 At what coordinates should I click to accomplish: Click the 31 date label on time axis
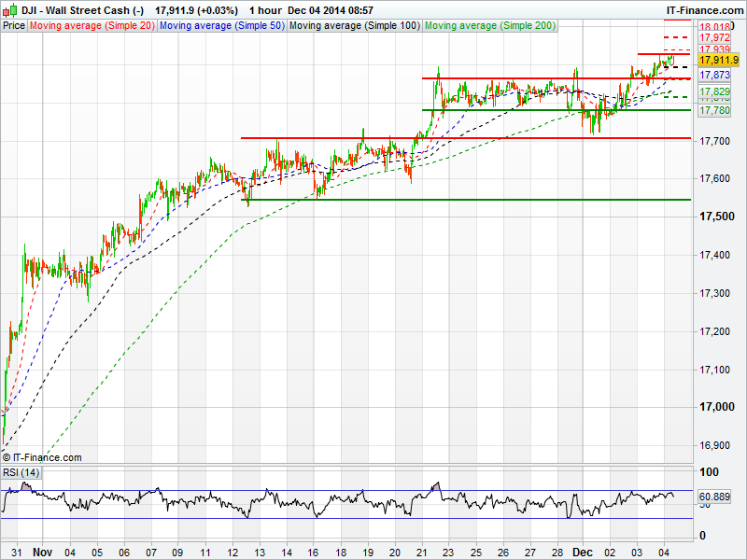tap(16, 553)
